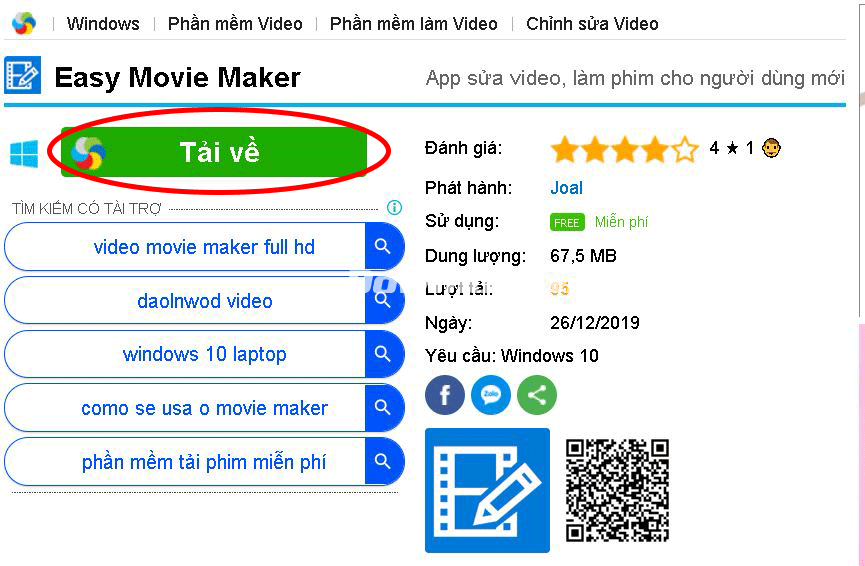Open sponsored search info icon

(394, 207)
